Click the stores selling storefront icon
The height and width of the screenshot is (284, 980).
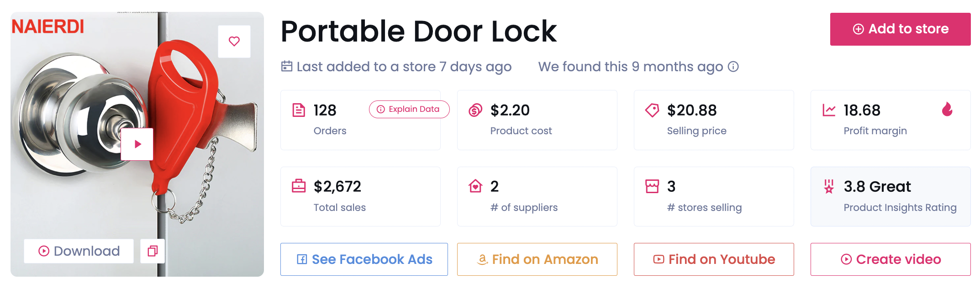coord(652,186)
